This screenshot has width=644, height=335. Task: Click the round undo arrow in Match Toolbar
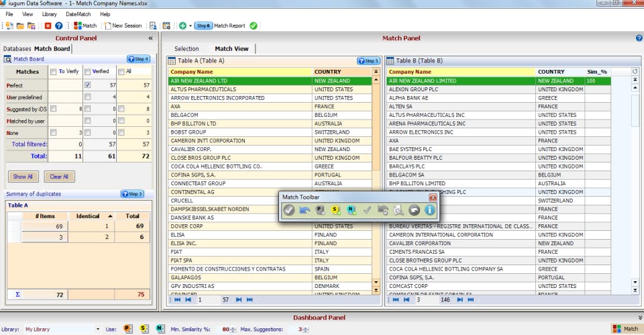tap(414, 210)
